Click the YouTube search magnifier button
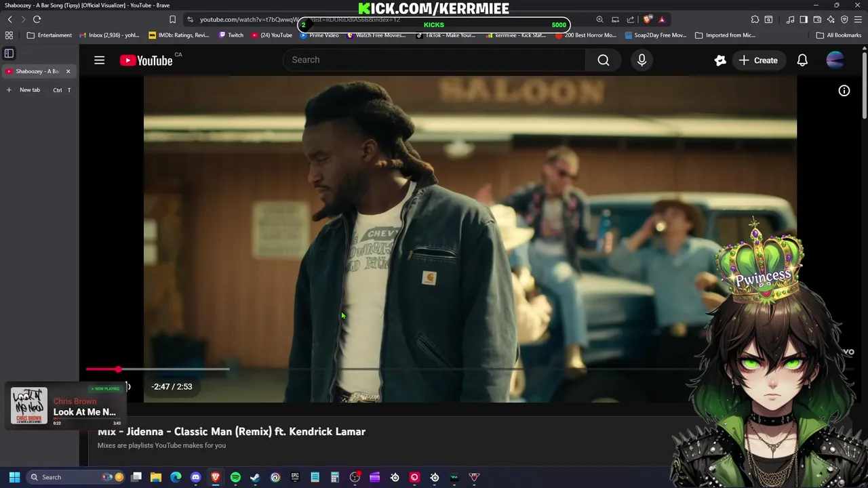 pyautogui.click(x=603, y=60)
